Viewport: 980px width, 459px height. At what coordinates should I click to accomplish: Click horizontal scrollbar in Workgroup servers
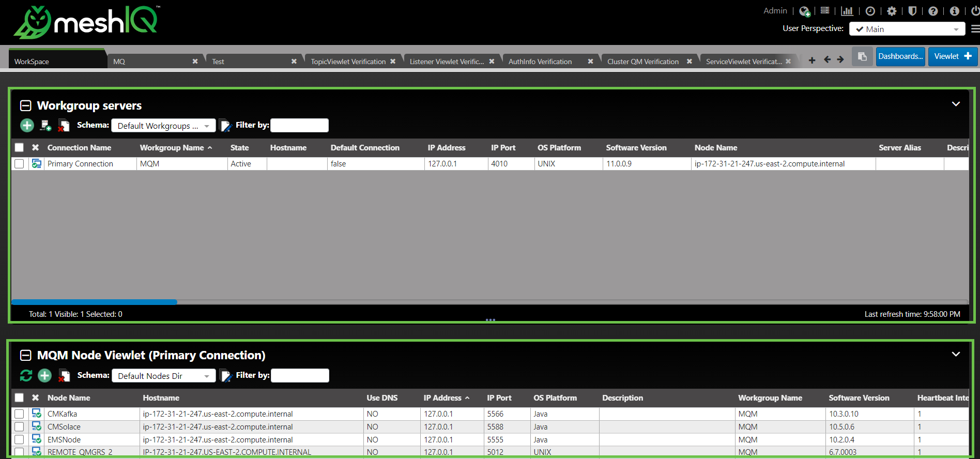[94, 302]
